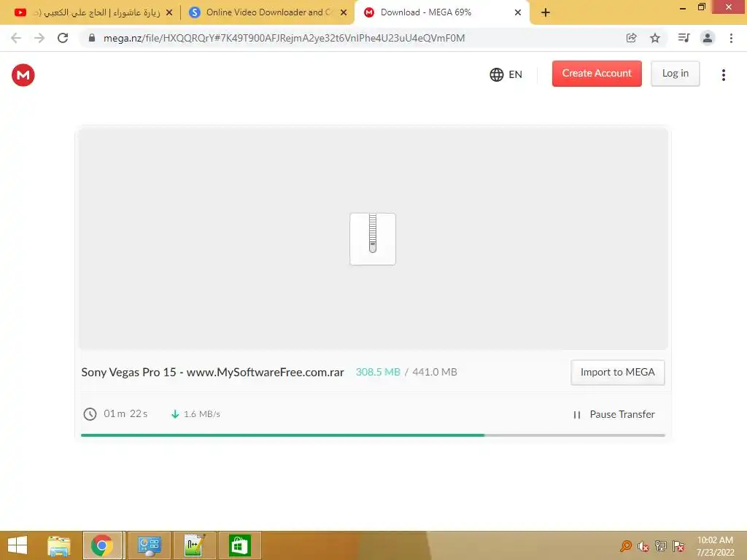Switch to Online Video Downloader tab

267,12
